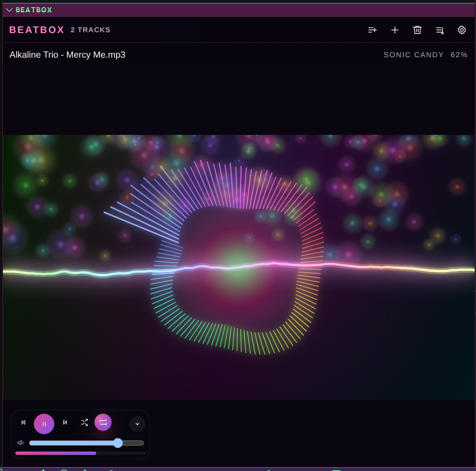Screen dimensions: 476x471
Task: Pause the currently playing track
Action: (x=44, y=424)
